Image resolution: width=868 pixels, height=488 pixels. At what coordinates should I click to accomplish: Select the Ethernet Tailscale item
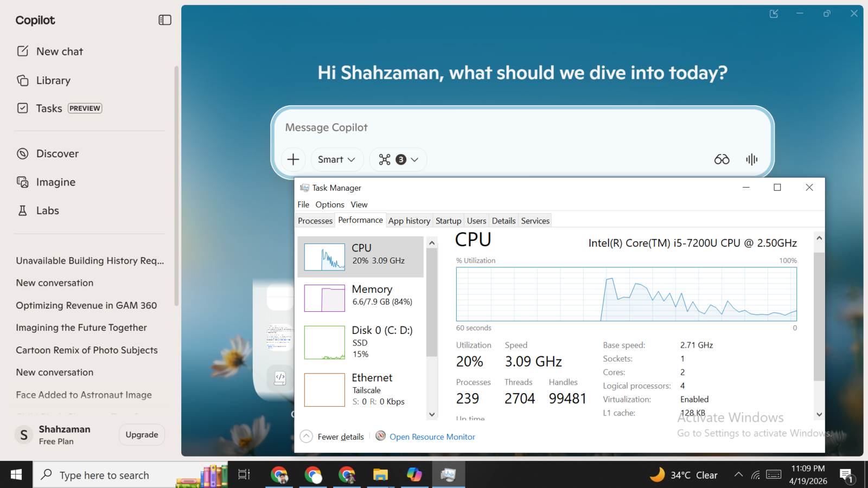click(360, 389)
